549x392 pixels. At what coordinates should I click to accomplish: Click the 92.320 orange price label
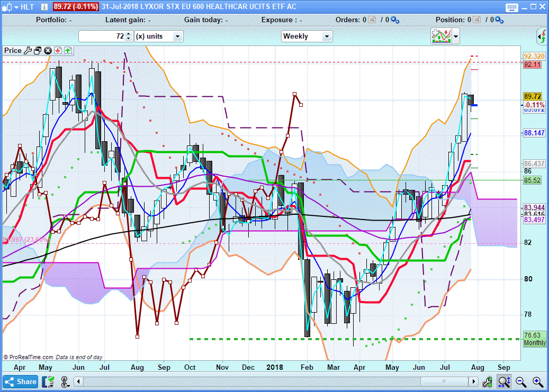point(534,56)
